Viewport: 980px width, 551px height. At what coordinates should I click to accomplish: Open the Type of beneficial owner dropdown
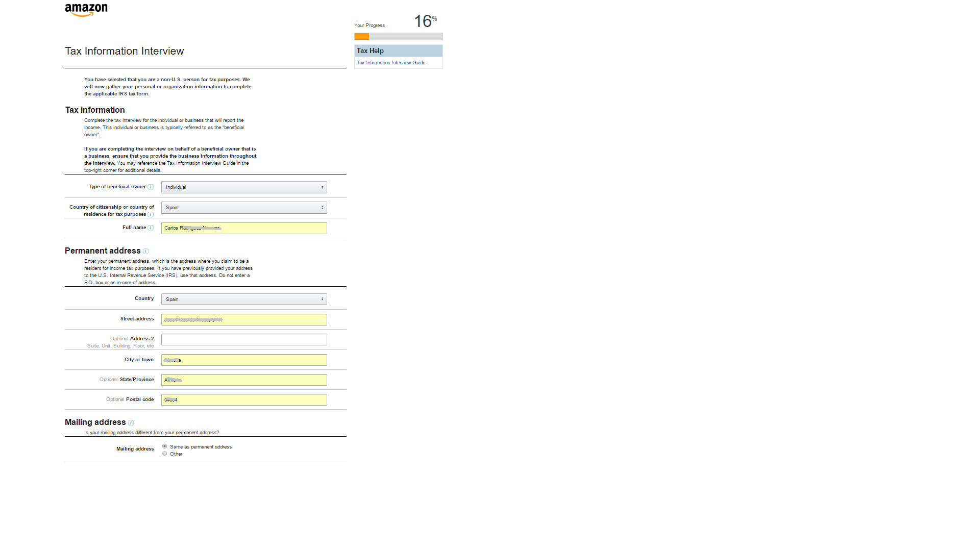click(x=244, y=187)
